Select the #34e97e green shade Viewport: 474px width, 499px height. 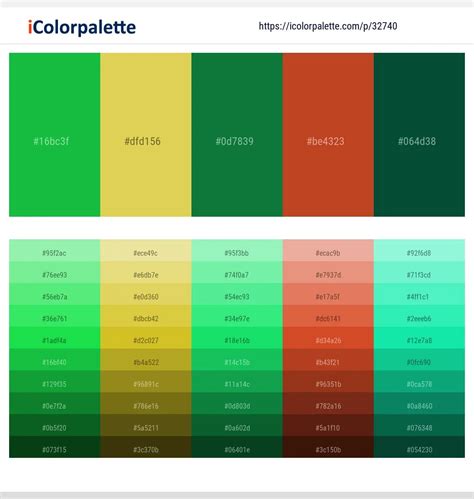coord(237,316)
